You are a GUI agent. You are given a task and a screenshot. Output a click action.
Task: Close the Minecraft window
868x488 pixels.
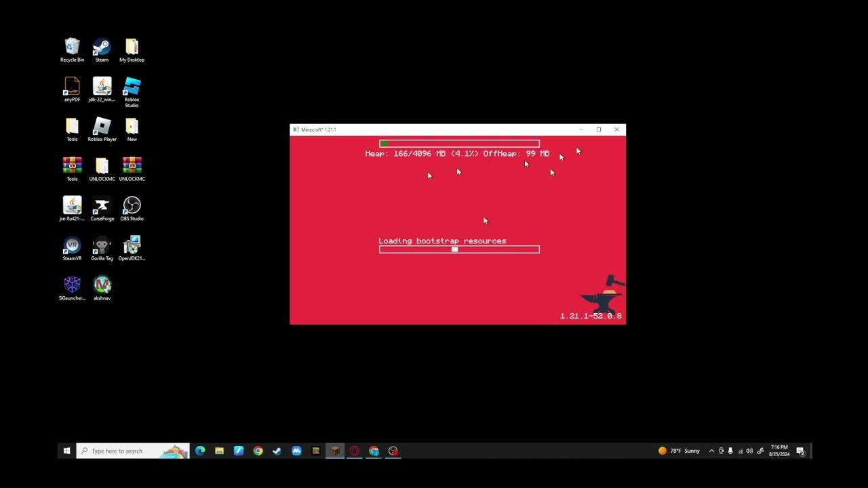pos(616,129)
